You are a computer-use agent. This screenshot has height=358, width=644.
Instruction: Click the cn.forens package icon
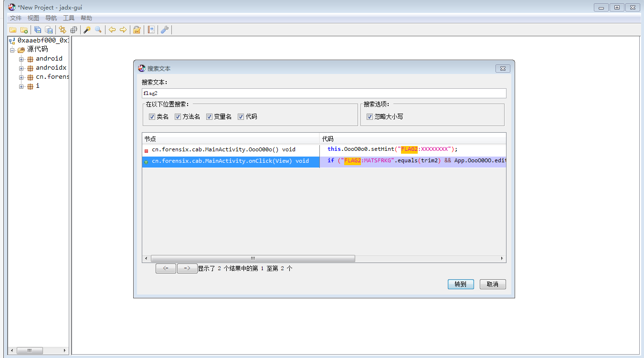click(31, 77)
